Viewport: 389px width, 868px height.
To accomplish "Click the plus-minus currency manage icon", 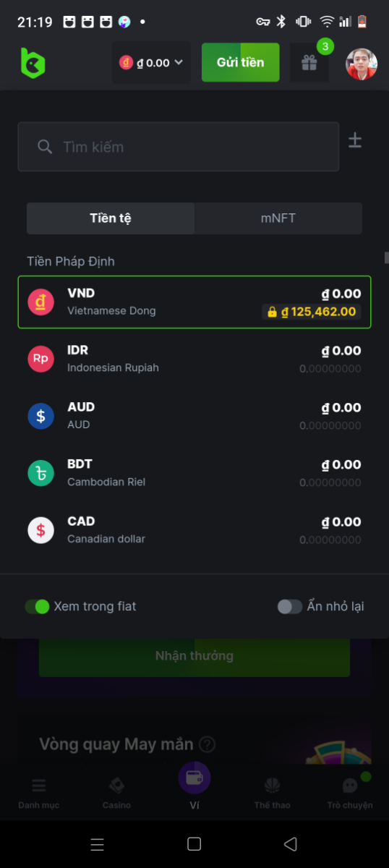I will coord(355,140).
